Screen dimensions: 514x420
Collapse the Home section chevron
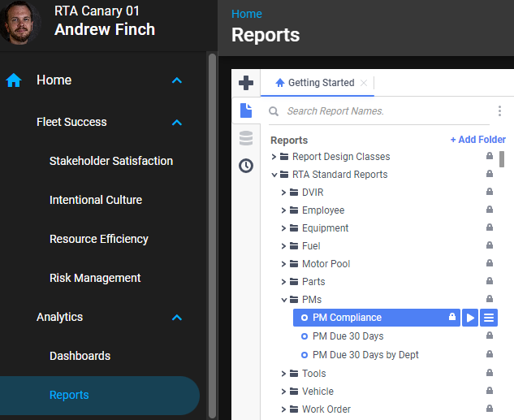[x=177, y=80]
